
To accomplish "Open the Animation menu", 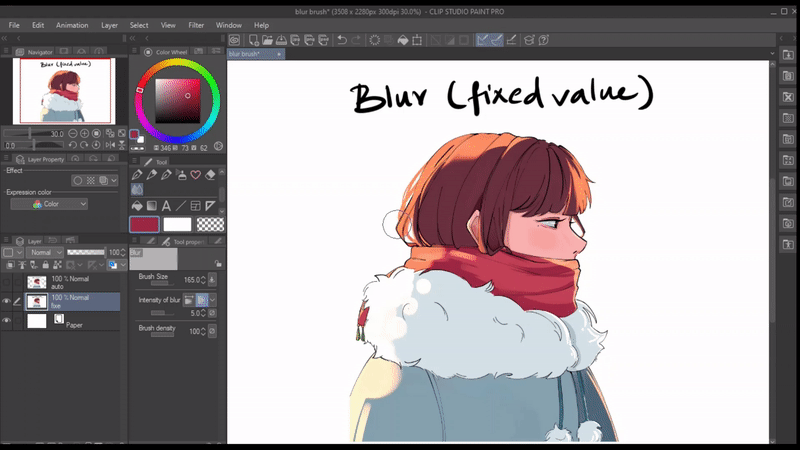I will [72, 25].
